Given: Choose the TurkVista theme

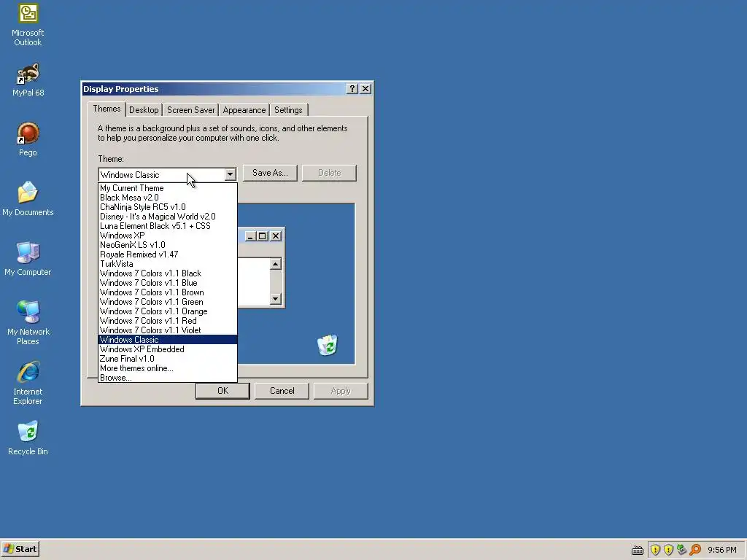Looking at the screenshot, I should (168, 264).
